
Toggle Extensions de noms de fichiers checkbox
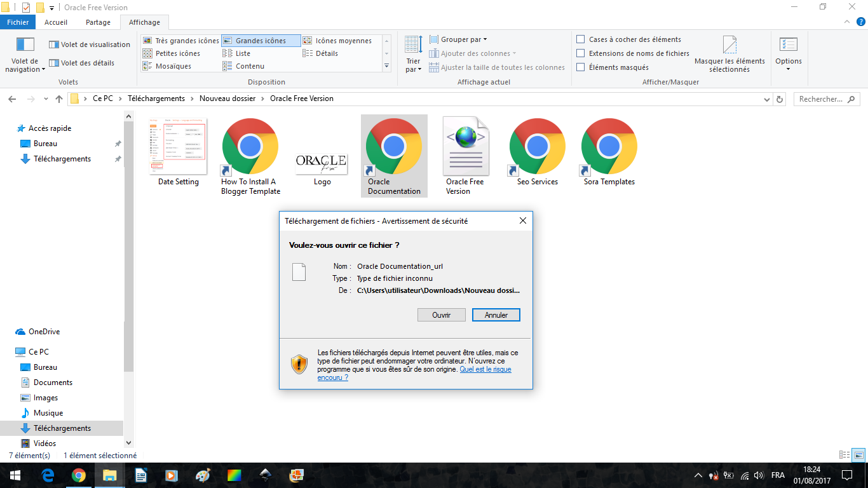coord(580,53)
